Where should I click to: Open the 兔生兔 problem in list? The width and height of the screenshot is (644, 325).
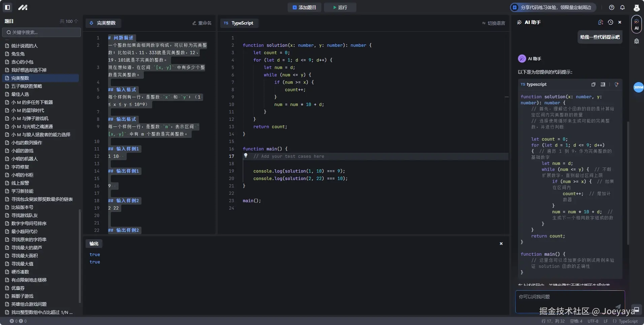point(18,54)
